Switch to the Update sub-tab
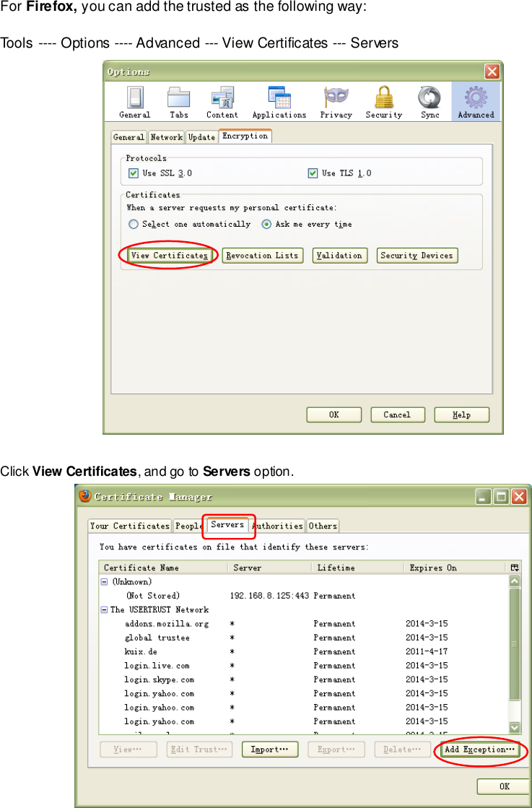This screenshot has width=532, height=808. [x=201, y=137]
